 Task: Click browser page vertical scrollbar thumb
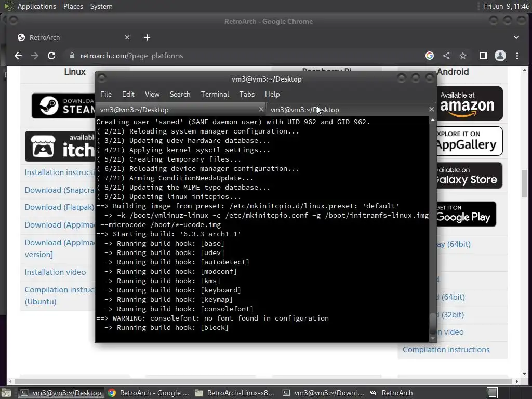pyautogui.click(x=525, y=183)
